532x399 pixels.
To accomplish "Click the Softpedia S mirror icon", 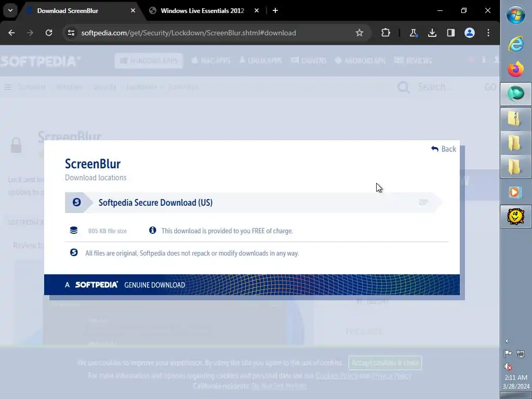I will coord(77,202).
